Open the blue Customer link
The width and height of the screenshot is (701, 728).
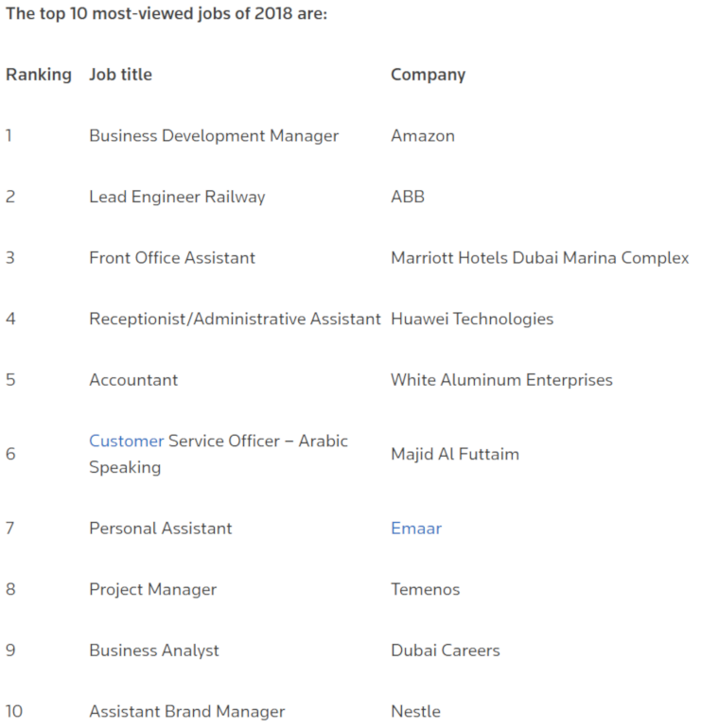127,441
